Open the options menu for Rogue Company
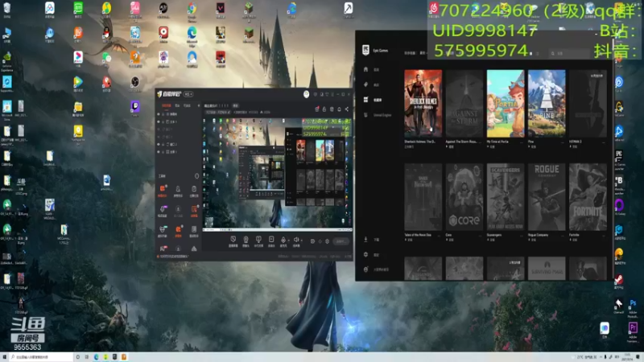Image resolution: width=644 pixels, height=362 pixels. coord(563,235)
